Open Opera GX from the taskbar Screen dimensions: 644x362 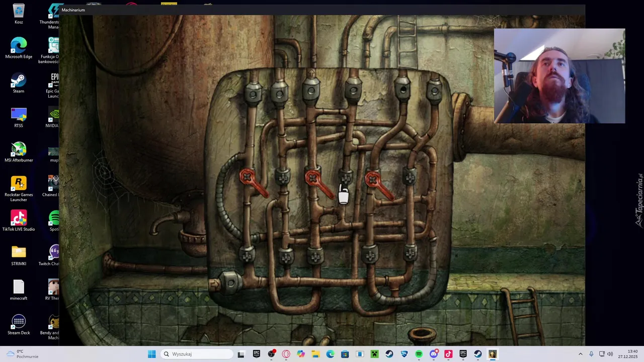coord(286,354)
